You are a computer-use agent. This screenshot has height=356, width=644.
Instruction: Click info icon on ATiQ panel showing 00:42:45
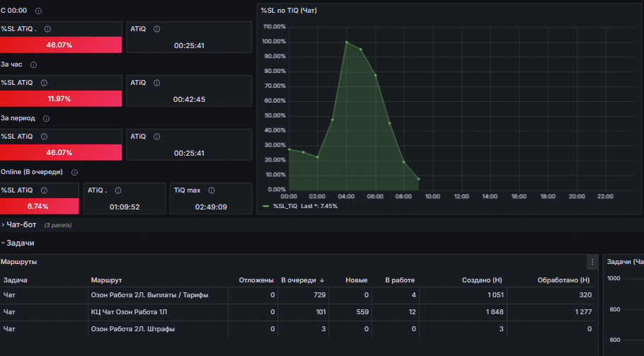pyautogui.click(x=156, y=83)
